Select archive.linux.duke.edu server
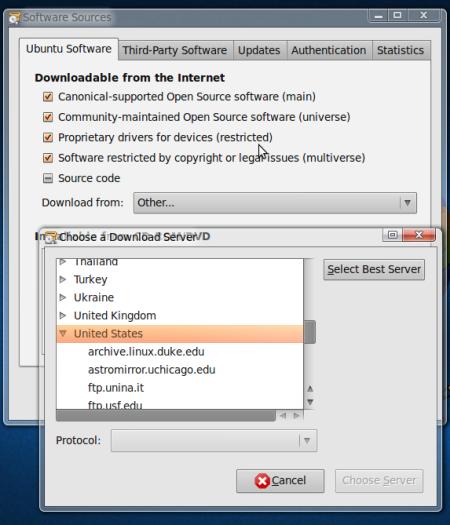450x525 pixels. click(146, 352)
